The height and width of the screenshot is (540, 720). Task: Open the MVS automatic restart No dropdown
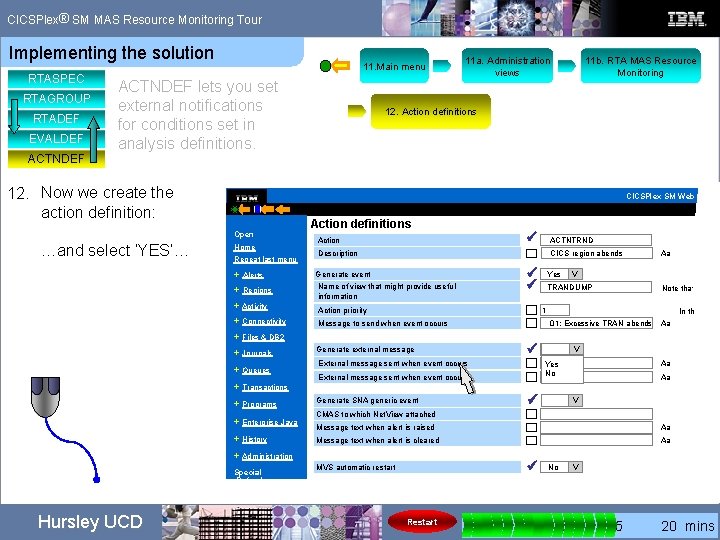tap(575, 467)
